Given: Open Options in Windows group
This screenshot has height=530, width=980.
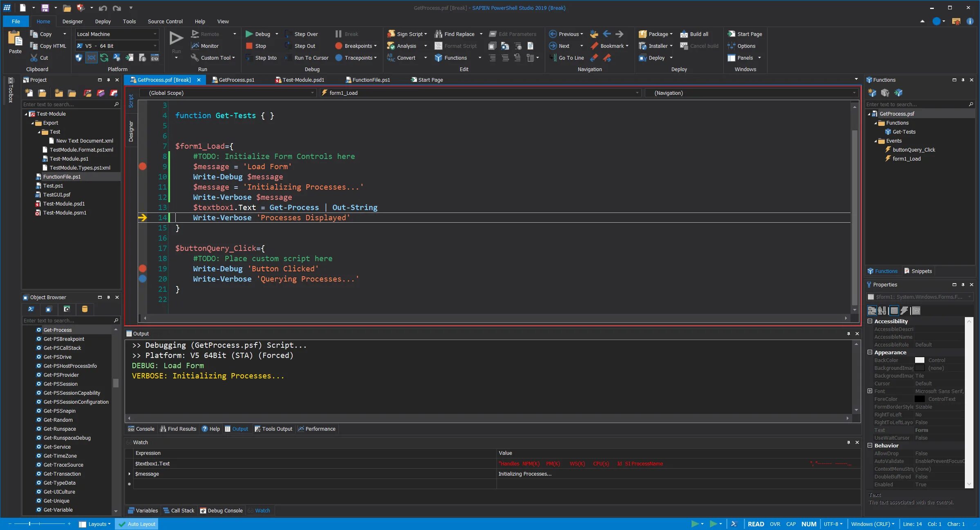Looking at the screenshot, I should click(741, 46).
